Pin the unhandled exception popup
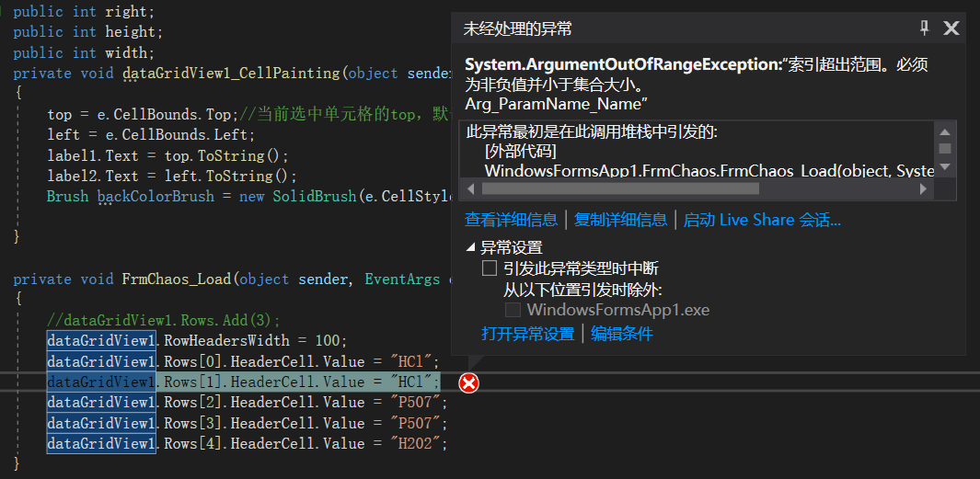Image resolution: width=980 pixels, height=479 pixels. tap(924, 29)
